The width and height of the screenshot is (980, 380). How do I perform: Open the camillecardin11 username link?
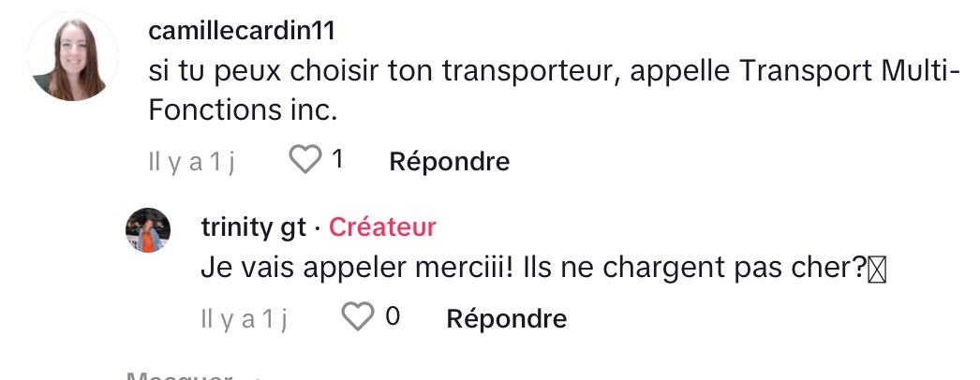242,31
